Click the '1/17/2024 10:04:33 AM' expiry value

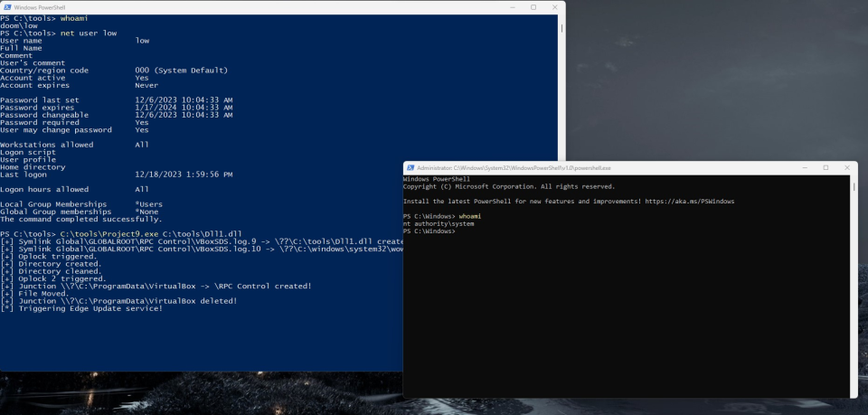click(x=184, y=108)
